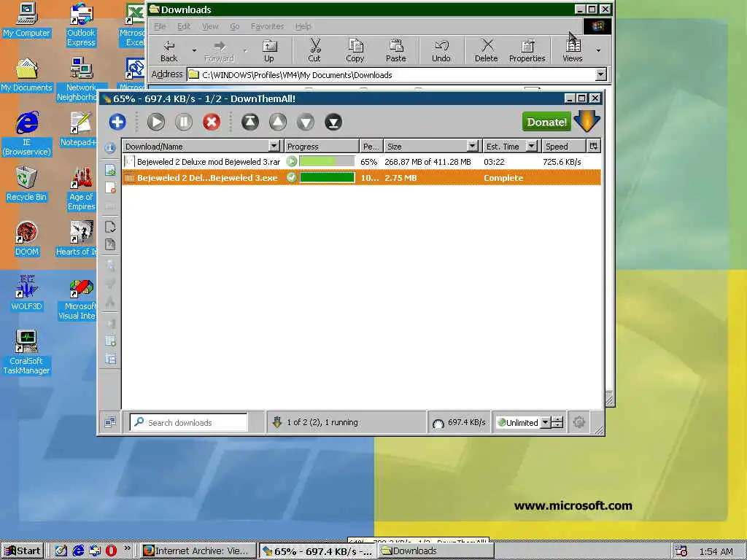Open Edit menu in Downloads window
This screenshot has width=747, height=560.
(x=184, y=26)
